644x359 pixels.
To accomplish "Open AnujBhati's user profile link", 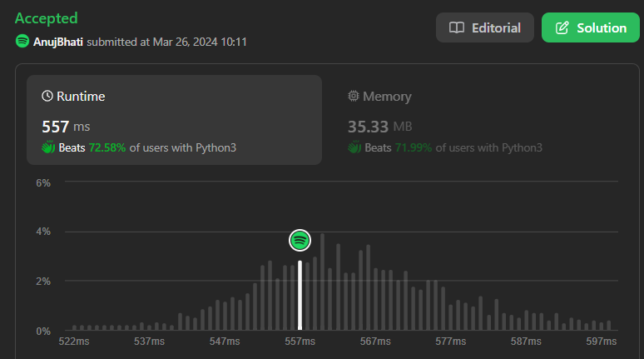I will [x=58, y=42].
